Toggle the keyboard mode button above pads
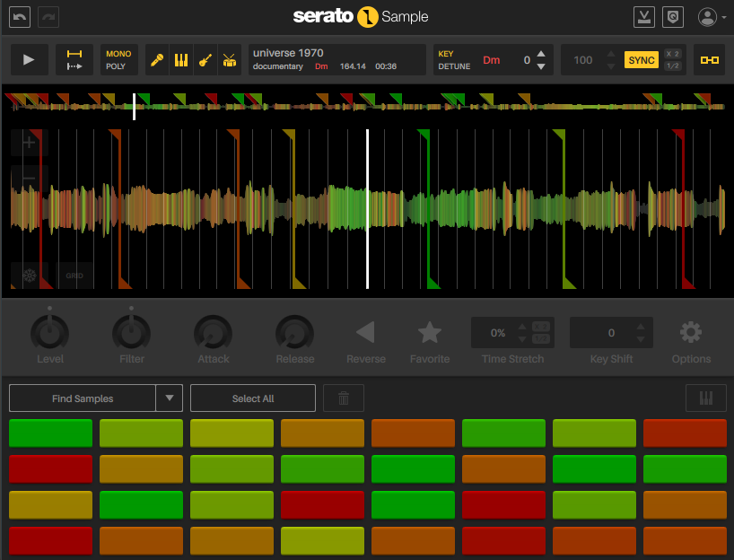This screenshot has height=560, width=734. [705, 398]
